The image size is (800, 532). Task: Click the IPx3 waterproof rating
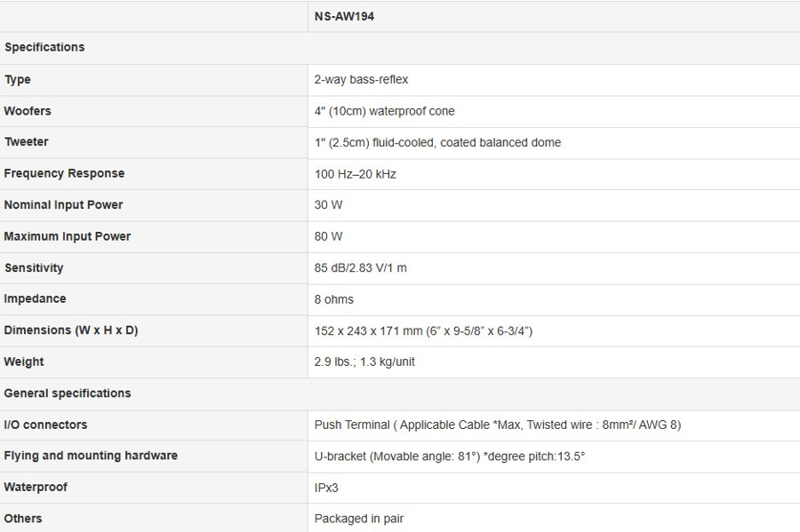click(x=326, y=488)
